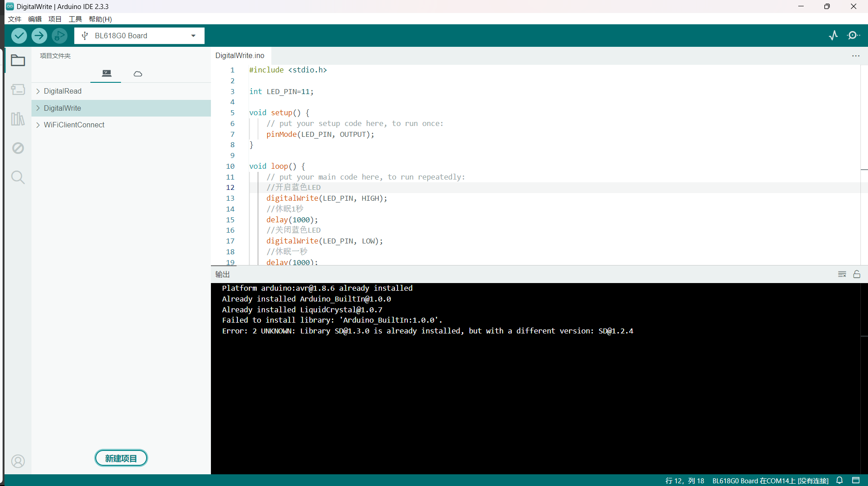The height and width of the screenshot is (486, 868).
Task: Select the DigitalWrite.ino editor tab
Action: pos(240,55)
